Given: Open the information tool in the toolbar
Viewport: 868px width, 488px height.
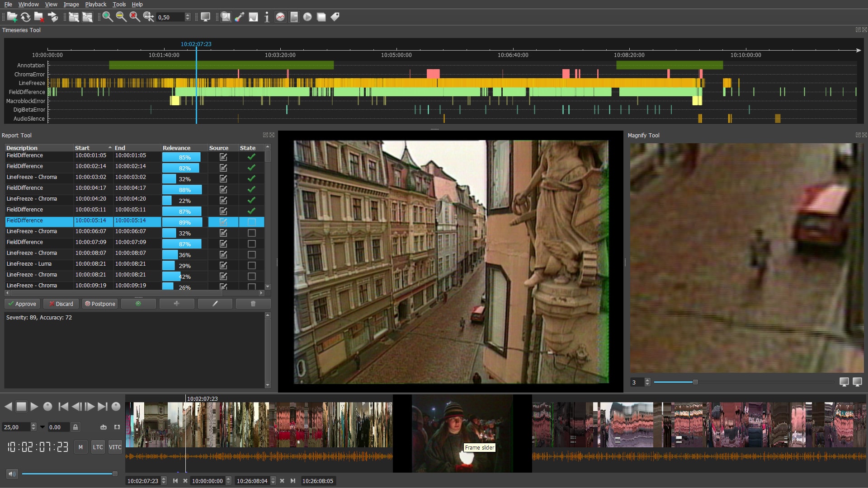Looking at the screenshot, I should tap(267, 17).
